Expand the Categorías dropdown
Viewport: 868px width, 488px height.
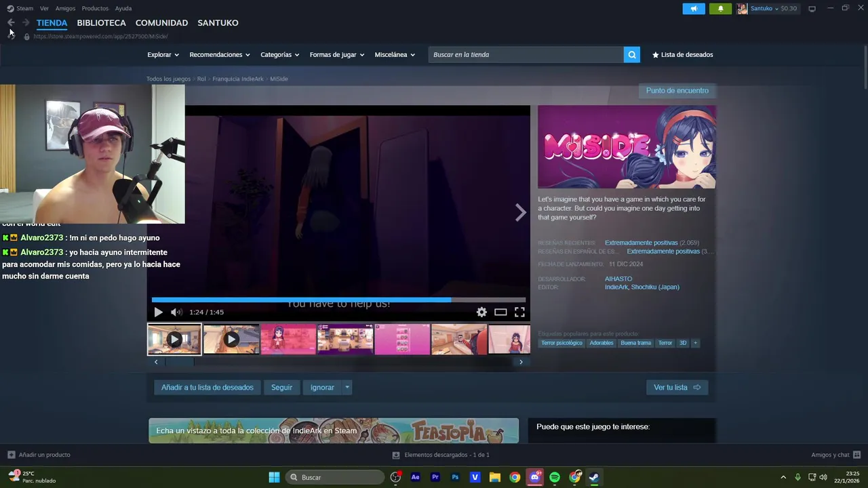(279, 55)
